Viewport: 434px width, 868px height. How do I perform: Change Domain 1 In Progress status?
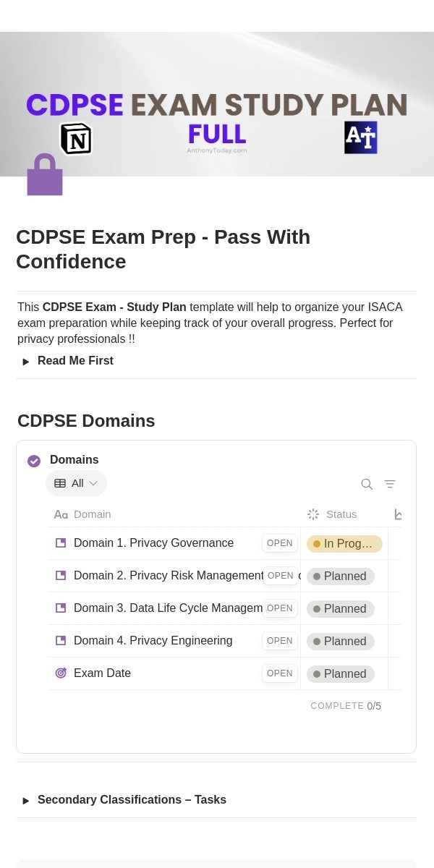pos(344,544)
